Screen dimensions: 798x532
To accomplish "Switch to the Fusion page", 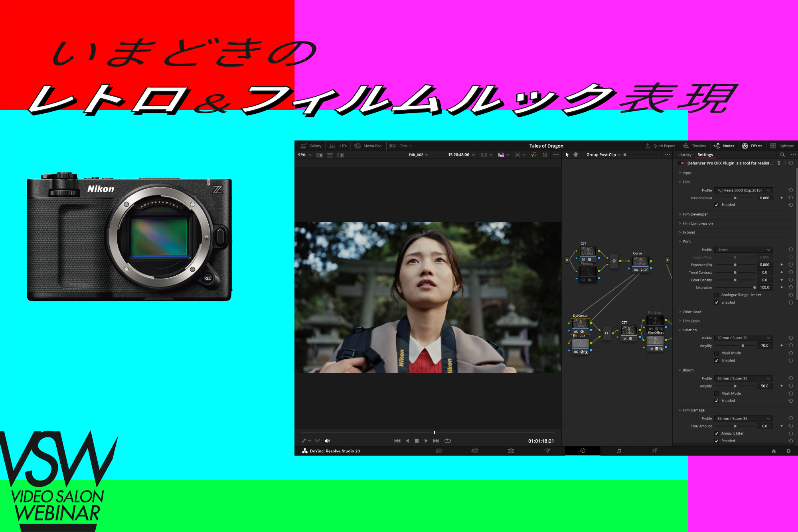I will [x=547, y=451].
